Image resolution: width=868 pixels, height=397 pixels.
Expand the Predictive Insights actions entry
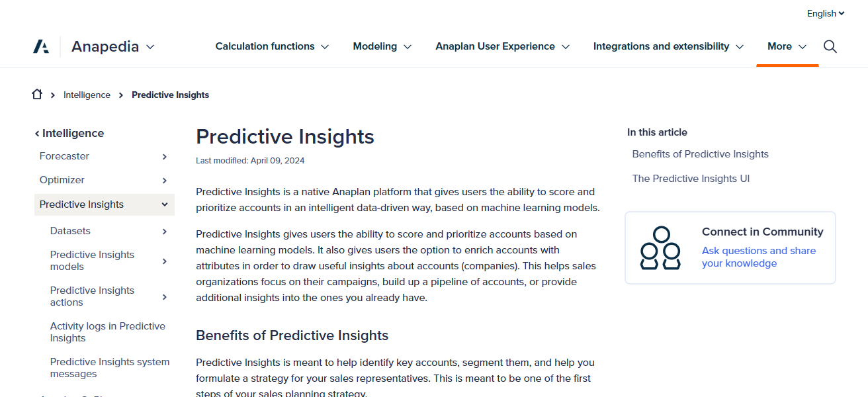click(163, 296)
